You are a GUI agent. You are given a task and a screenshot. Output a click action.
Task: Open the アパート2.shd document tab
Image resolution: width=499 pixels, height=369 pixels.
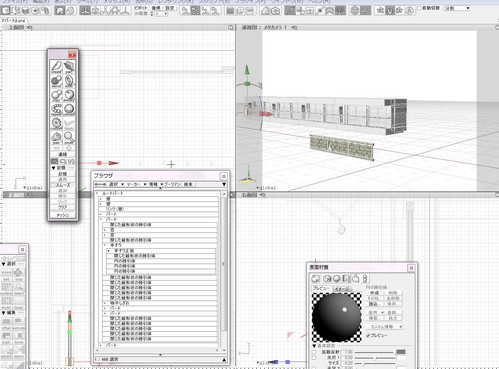(13, 21)
